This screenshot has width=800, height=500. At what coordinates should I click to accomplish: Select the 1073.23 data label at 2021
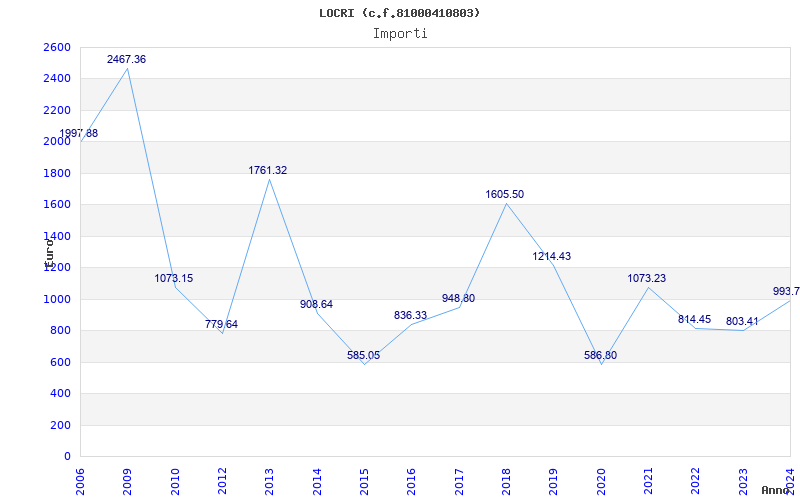(646, 279)
